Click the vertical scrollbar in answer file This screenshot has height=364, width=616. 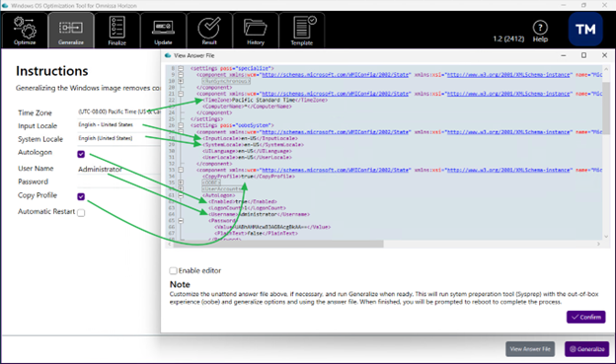click(x=606, y=108)
